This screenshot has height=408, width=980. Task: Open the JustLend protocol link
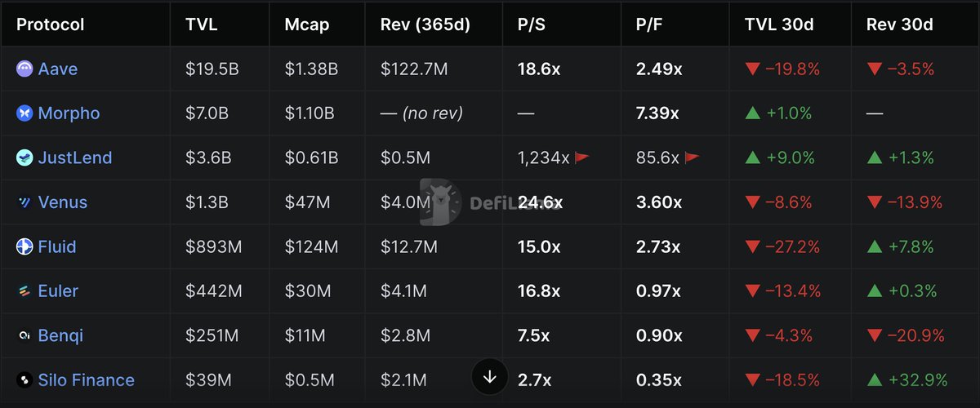(75, 158)
